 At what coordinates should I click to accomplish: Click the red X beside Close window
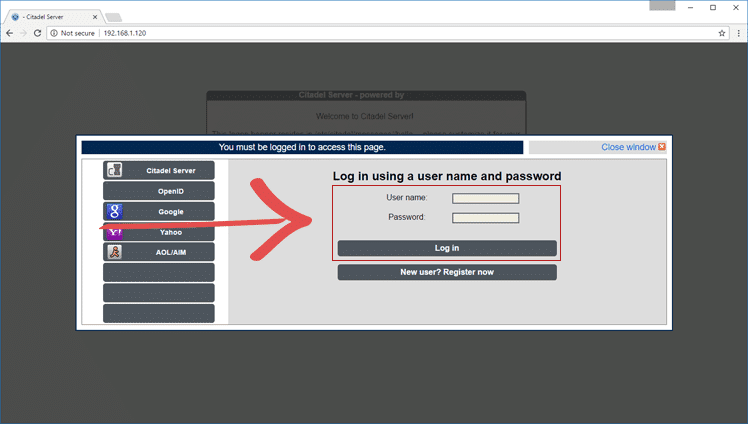[662, 147]
